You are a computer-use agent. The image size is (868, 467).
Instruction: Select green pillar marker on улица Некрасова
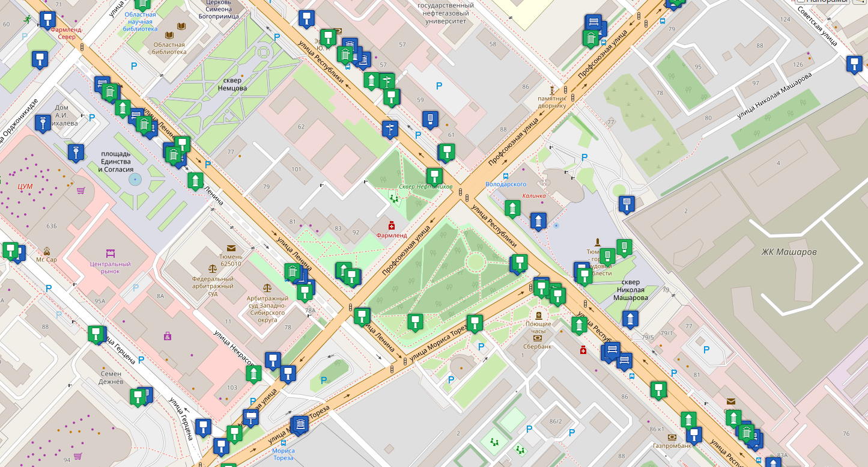[x=253, y=373]
